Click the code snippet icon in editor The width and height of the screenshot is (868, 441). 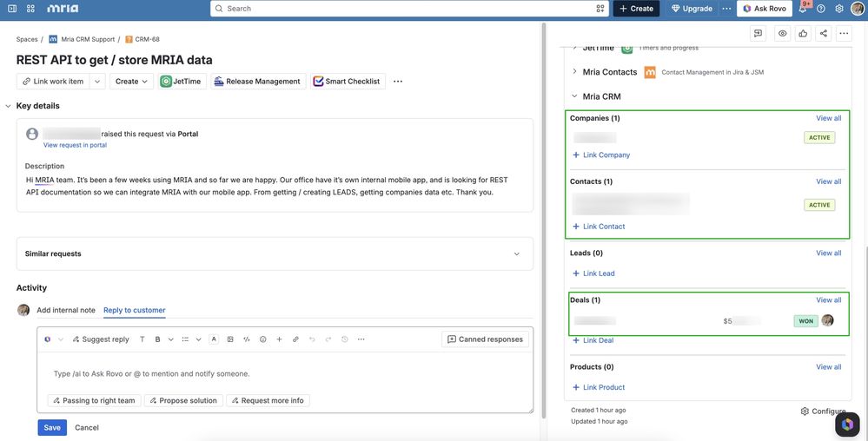pyautogui.click(x=247, y=339)
